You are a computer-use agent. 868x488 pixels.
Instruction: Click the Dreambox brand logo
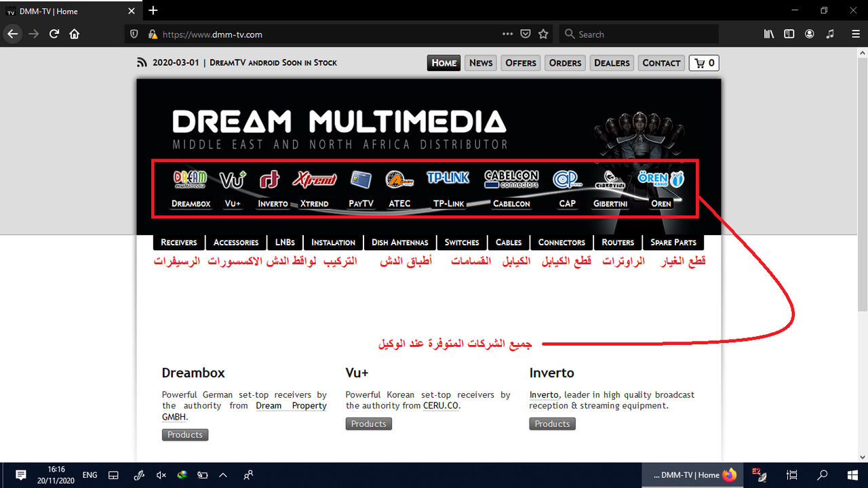(191, 179)
